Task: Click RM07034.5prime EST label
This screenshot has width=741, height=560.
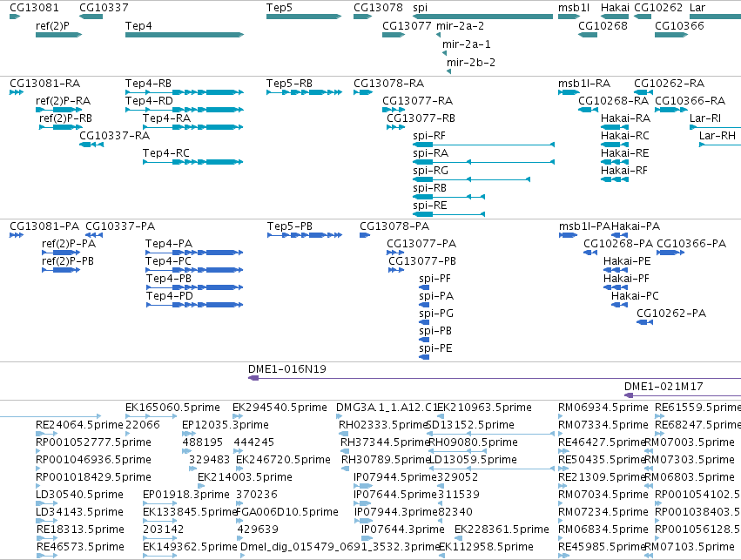Action: click(x=603, y=495)
